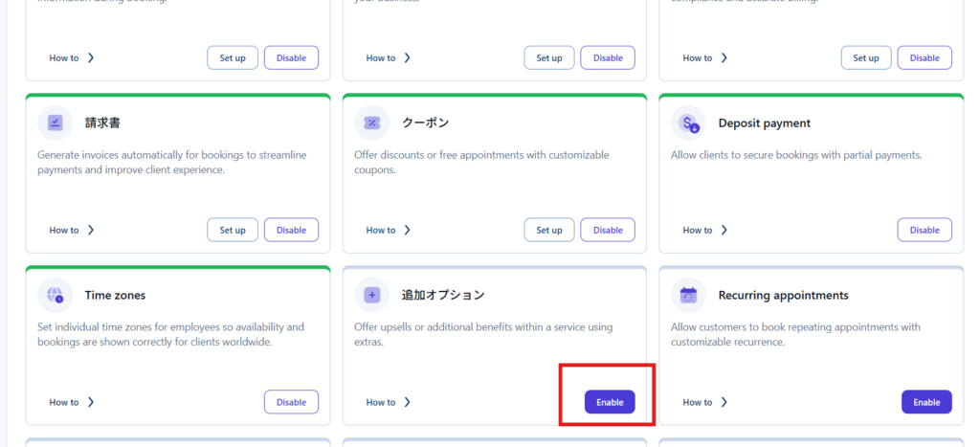Enable the Recurring appointments feature
This screenshot has height=447, width=980.
point(925,402)
